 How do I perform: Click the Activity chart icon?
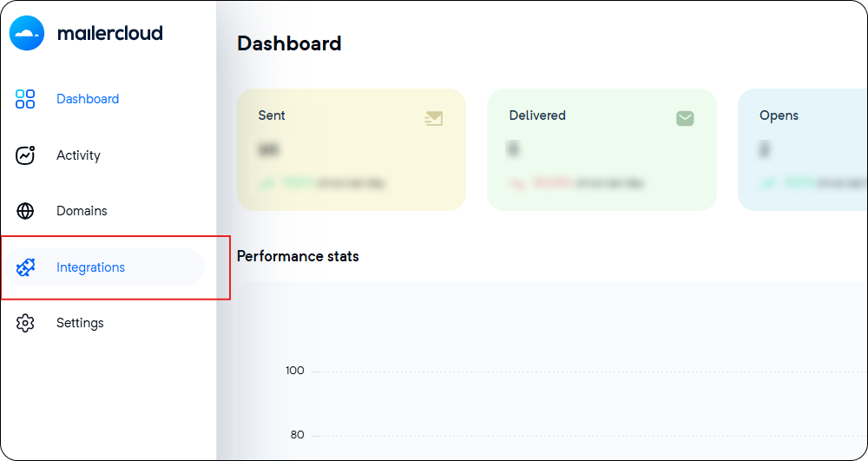[x=25, y=155]
